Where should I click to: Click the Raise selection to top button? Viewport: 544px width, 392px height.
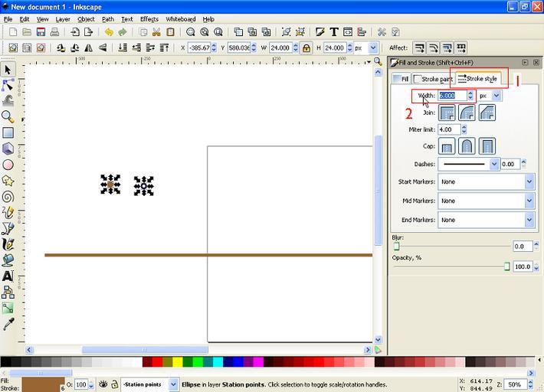(164, 47)
